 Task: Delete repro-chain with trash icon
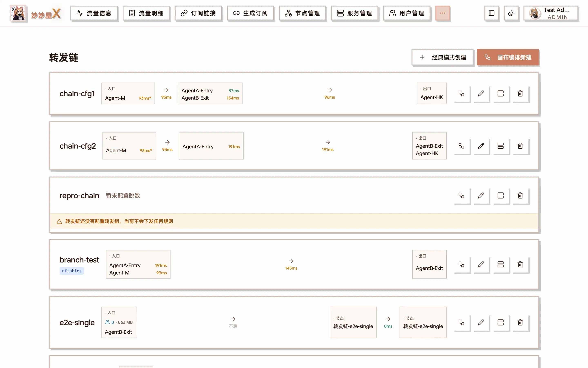point(520,196)
